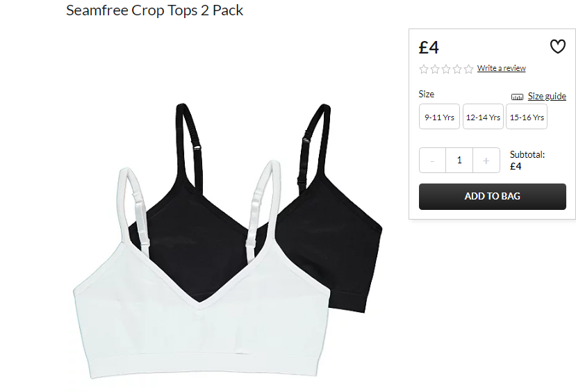Select size 12-14 Yrs
The width and height of the screenshot is (576, 392).
point(483,117)
